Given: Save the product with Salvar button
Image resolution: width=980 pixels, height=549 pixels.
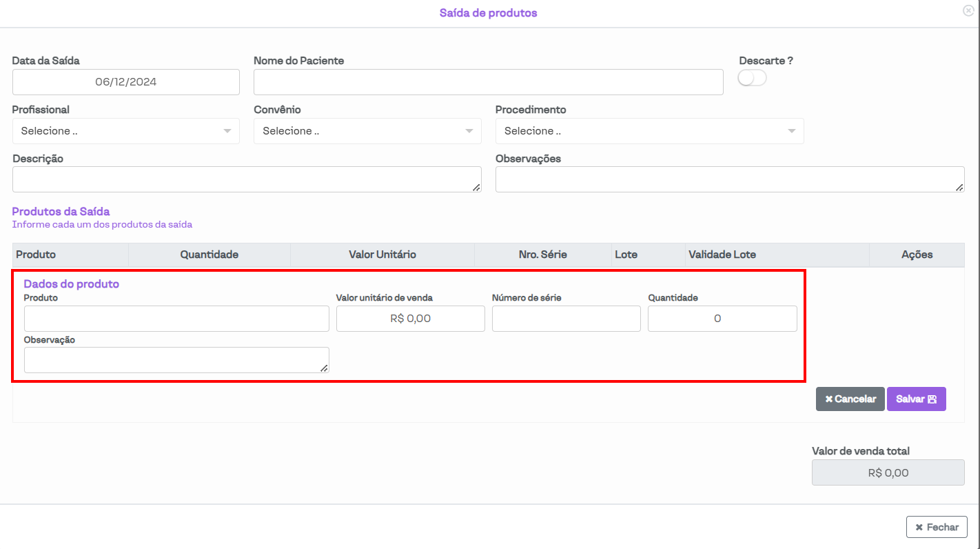Looking at the screenshot, I should [916, 399].
